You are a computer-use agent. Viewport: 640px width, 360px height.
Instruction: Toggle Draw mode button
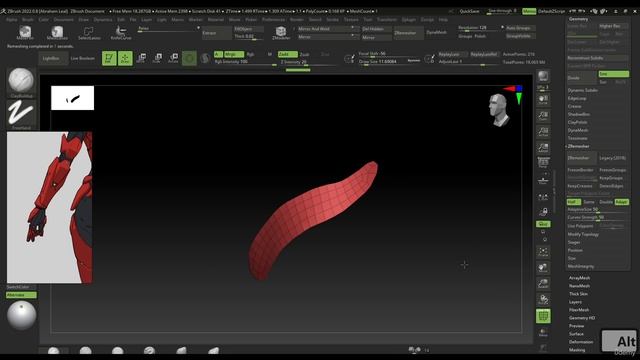125,58
